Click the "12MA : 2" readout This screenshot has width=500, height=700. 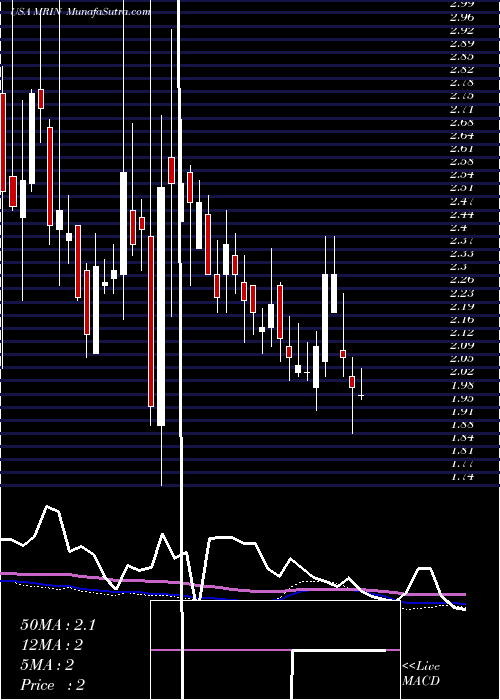click(52, 645)
